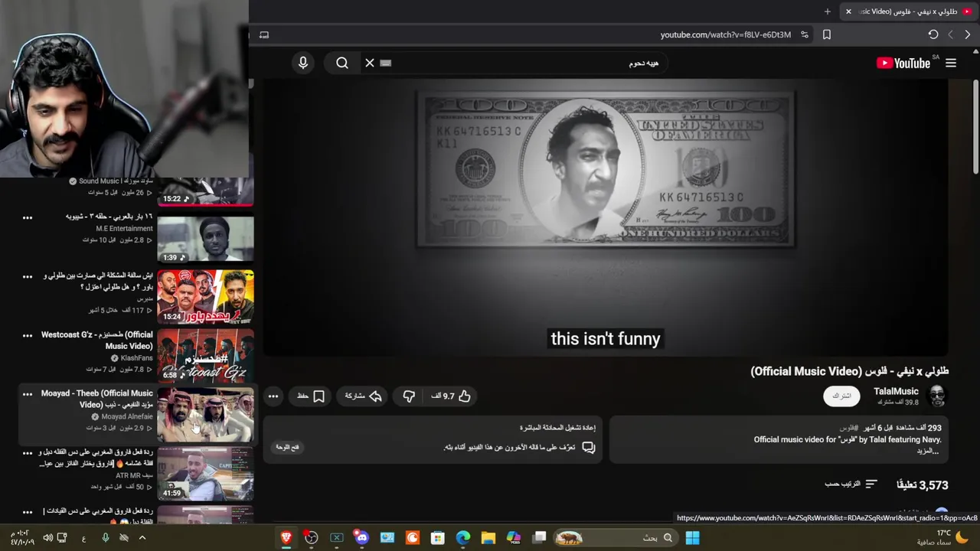The image size is (980, 551).
Task: Share the video via مشاركة button
Action: coord(363,396)
